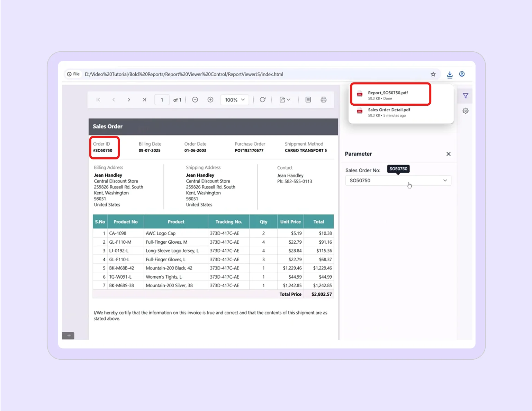Select the print icon in the report toolbar

(323, 99)
